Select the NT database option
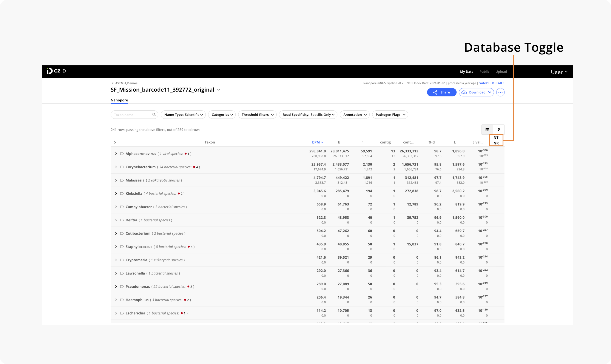 point(496,138)
